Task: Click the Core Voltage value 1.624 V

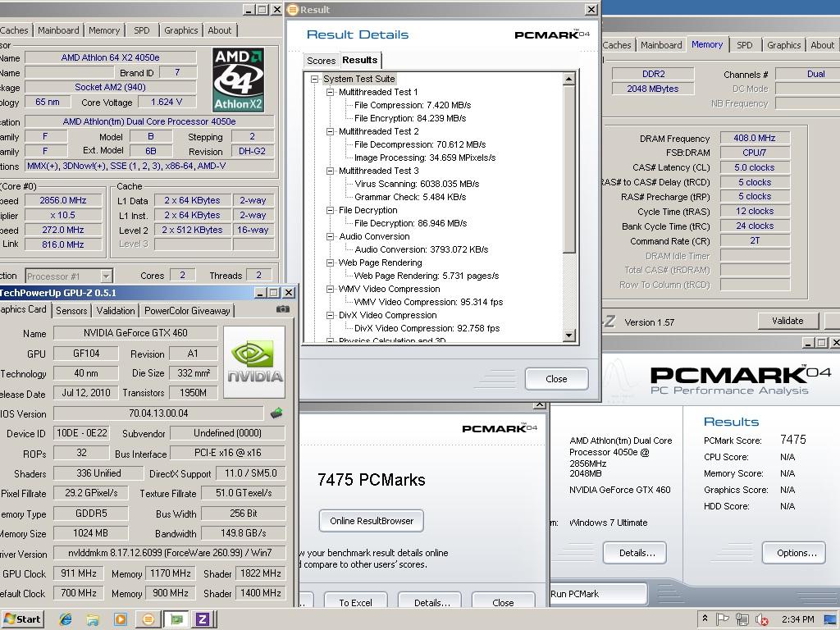Action: point(166,102)
